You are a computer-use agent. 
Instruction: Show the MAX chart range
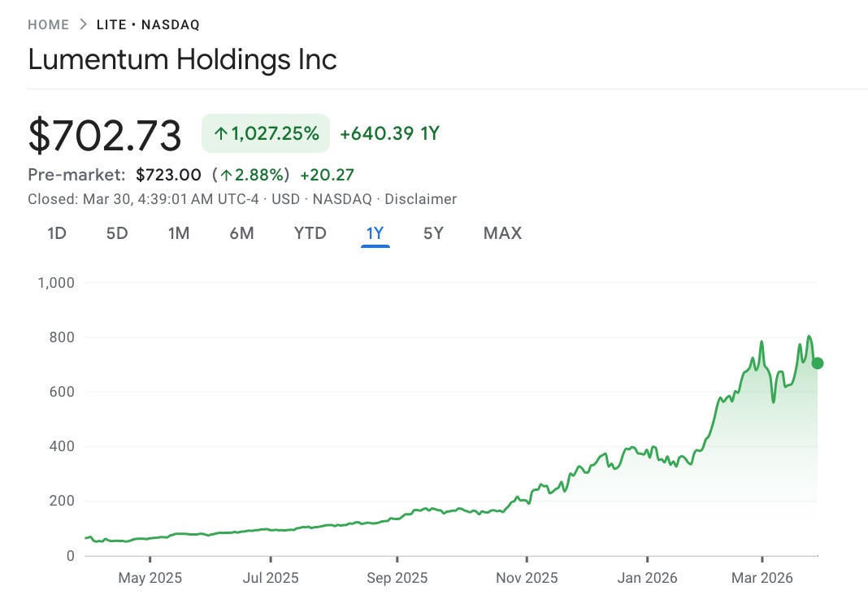point(502,233)
